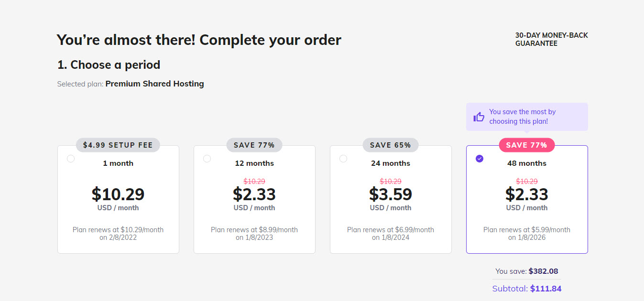The width and height of the screenshot is (644, 301).
Task: Click the checked 48 months radio button
Action: click(480, 159)
